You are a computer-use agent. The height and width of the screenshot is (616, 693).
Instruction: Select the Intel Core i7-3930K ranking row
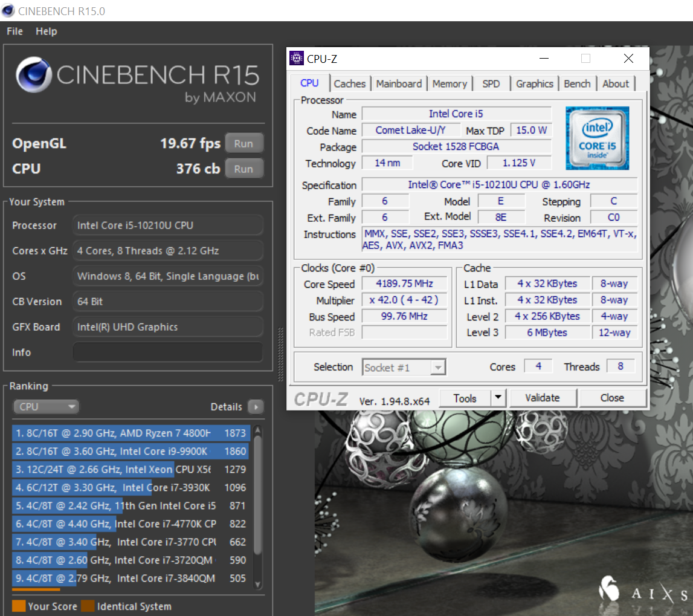pyautogui.click(x=131, y=487)
